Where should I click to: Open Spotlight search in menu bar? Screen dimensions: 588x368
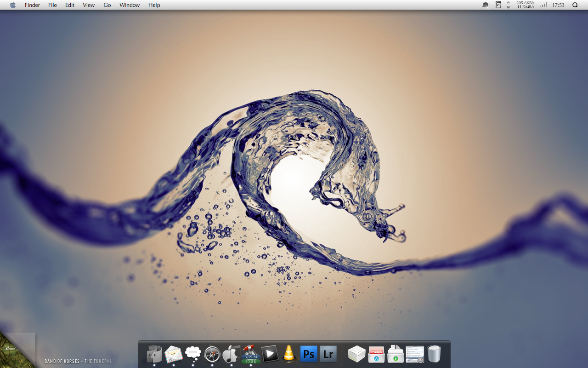coord(575,5)
